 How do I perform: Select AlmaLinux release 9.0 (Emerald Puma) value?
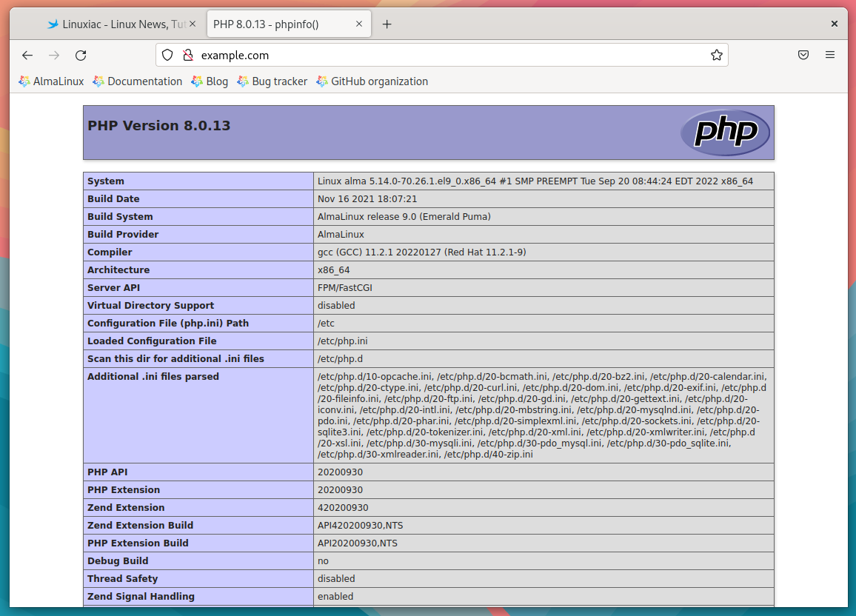pos(404,217)
